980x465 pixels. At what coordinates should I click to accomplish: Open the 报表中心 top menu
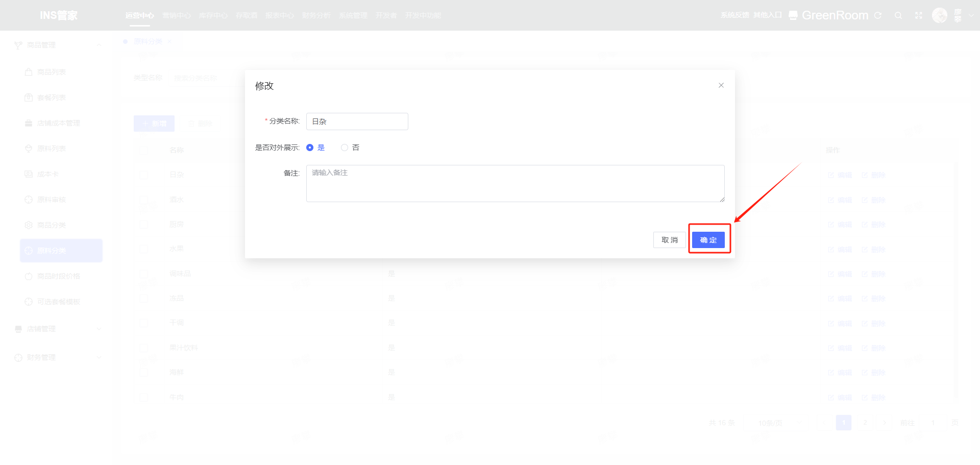coord(280,15)
